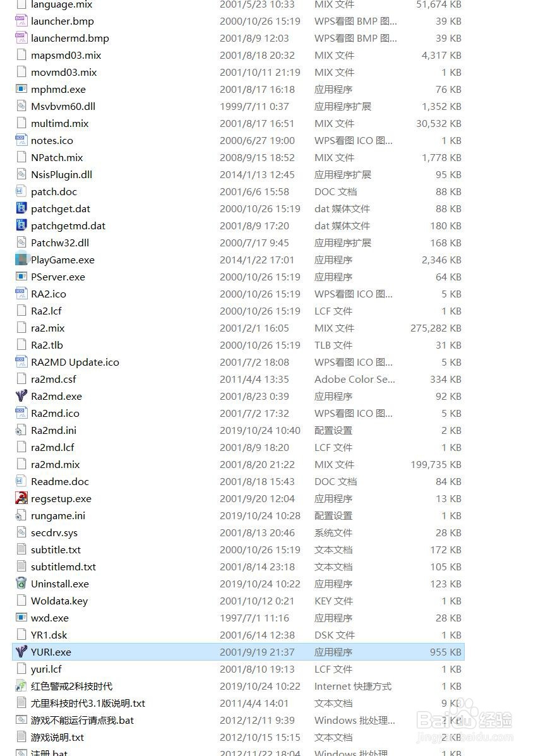Screen dimensions: 543x756
Task: Select file name YR1.dsk
Action: [x=49, y=635]
